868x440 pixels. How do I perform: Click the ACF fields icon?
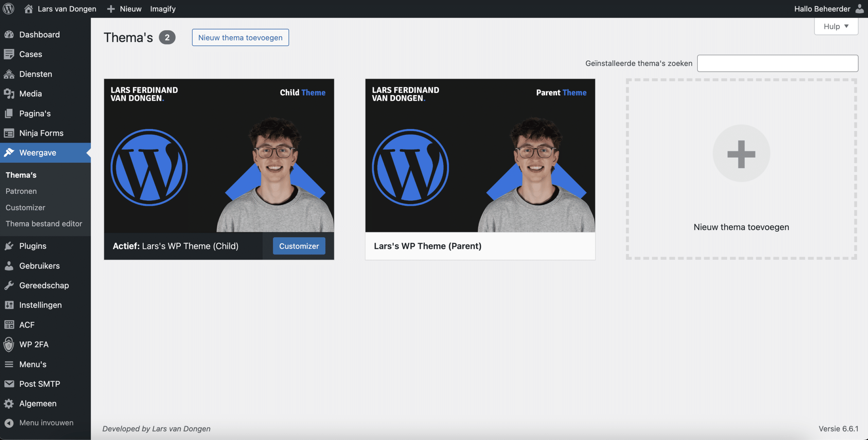[x=9, y=325]
